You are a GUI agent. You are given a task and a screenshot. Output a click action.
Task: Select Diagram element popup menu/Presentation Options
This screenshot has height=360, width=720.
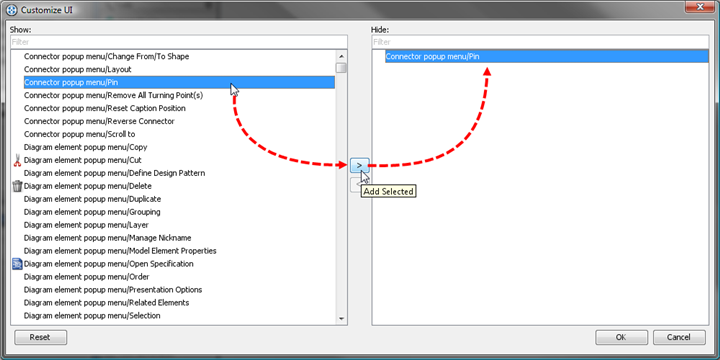pyautogui.click(x=113, y=290)
